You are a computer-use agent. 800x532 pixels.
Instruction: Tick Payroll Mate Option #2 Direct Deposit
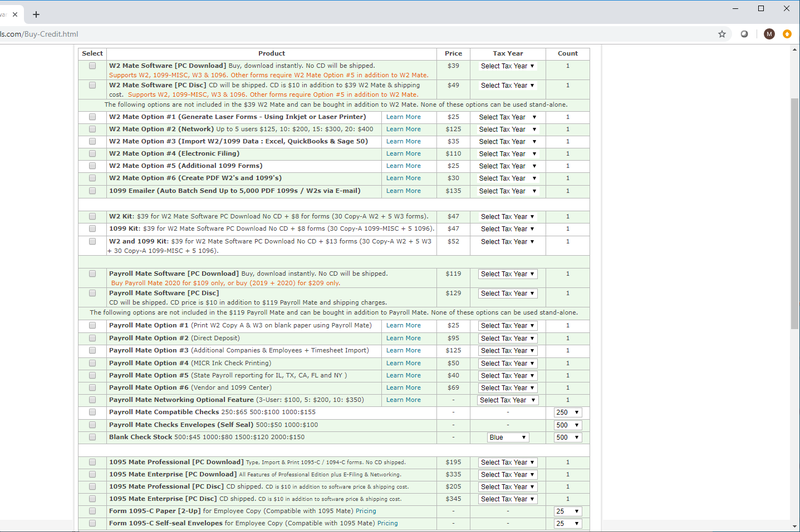pos(92,338)
